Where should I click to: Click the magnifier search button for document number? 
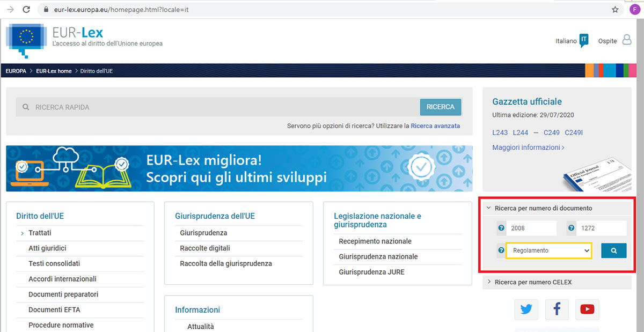614,250
